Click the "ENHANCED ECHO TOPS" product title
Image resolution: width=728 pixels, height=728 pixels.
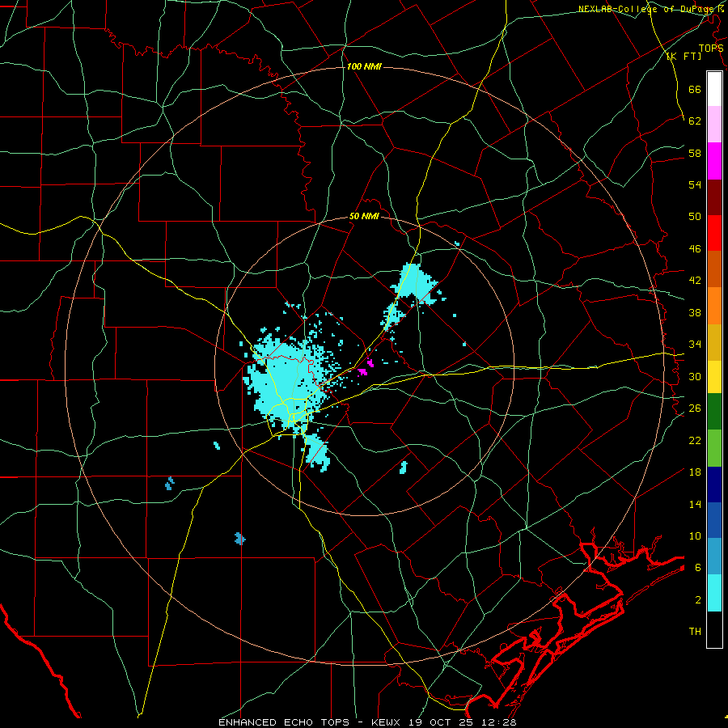(284, 722)
